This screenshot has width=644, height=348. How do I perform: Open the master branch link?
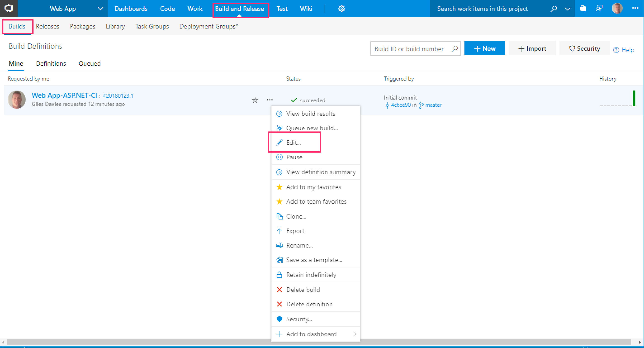tap(433, 105)
